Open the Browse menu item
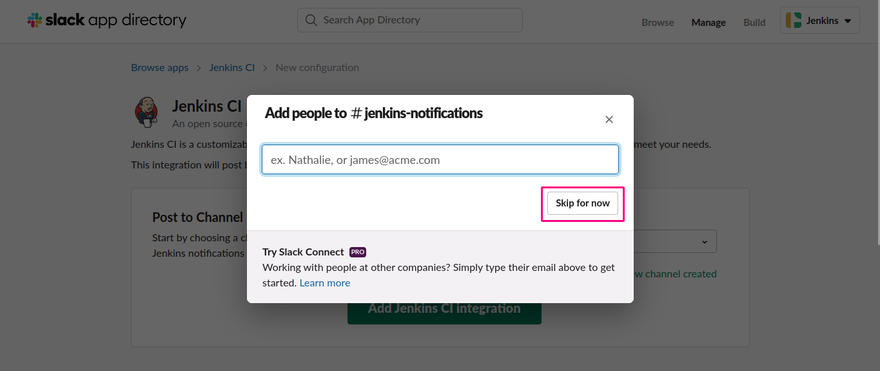This screenshot has height=371, width=880. [x=658, y=22]
